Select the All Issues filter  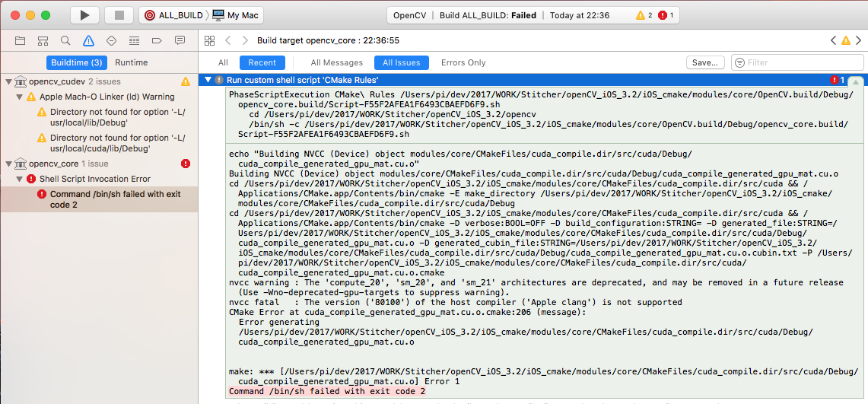pyautogui.click(x=402, y=62)
